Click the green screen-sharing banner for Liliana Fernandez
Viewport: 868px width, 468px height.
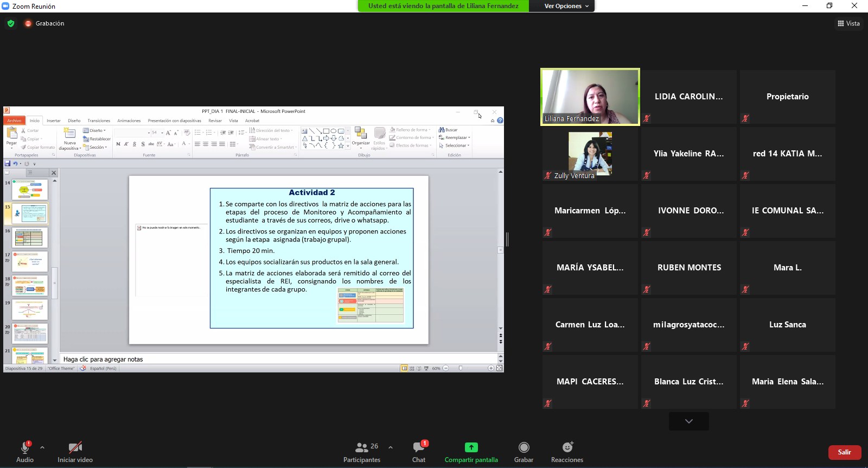[x=443, y=6]
